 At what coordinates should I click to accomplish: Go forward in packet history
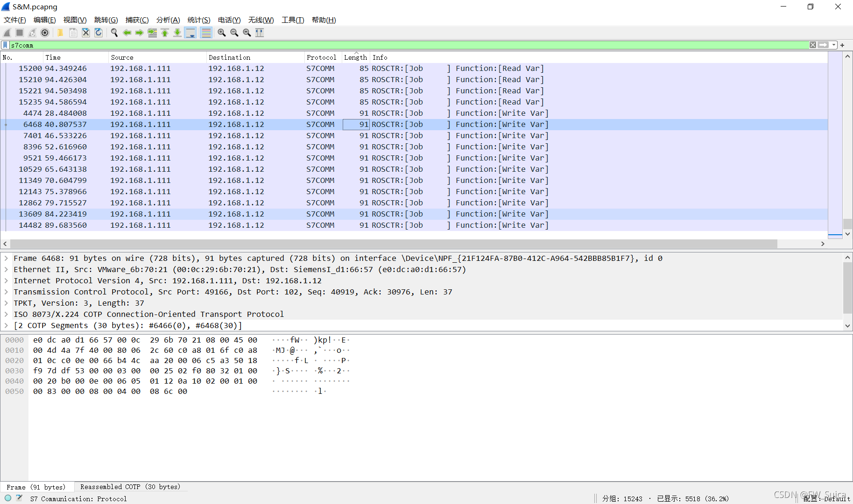point(139,33)
